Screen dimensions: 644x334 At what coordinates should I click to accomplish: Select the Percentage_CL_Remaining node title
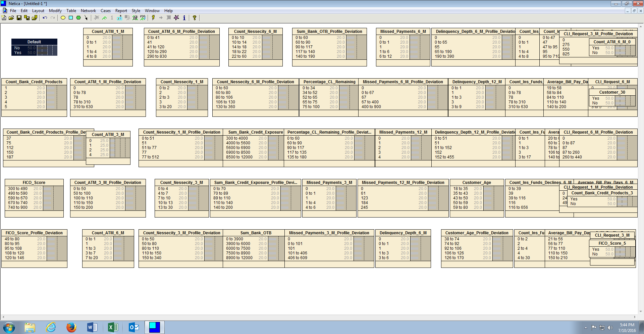(329, 82)
